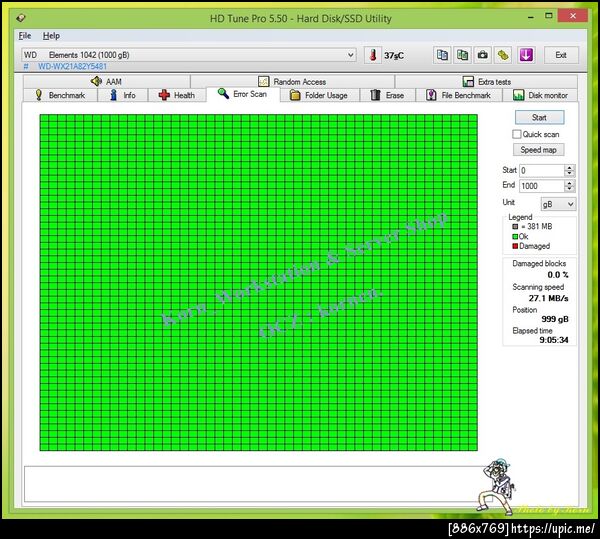Increase the End value stepper
This screenshot has height=539, width=600.
coord(569,183)
